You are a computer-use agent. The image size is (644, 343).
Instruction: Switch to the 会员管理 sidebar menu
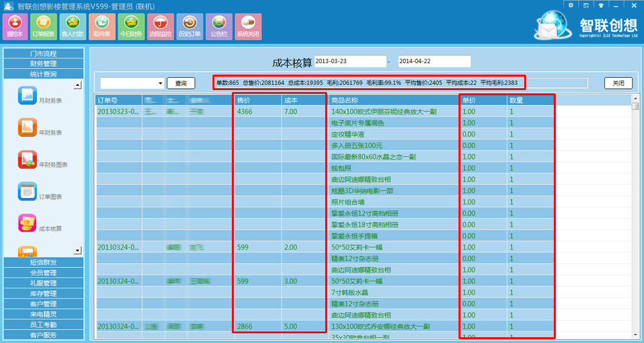pos(43,273)
